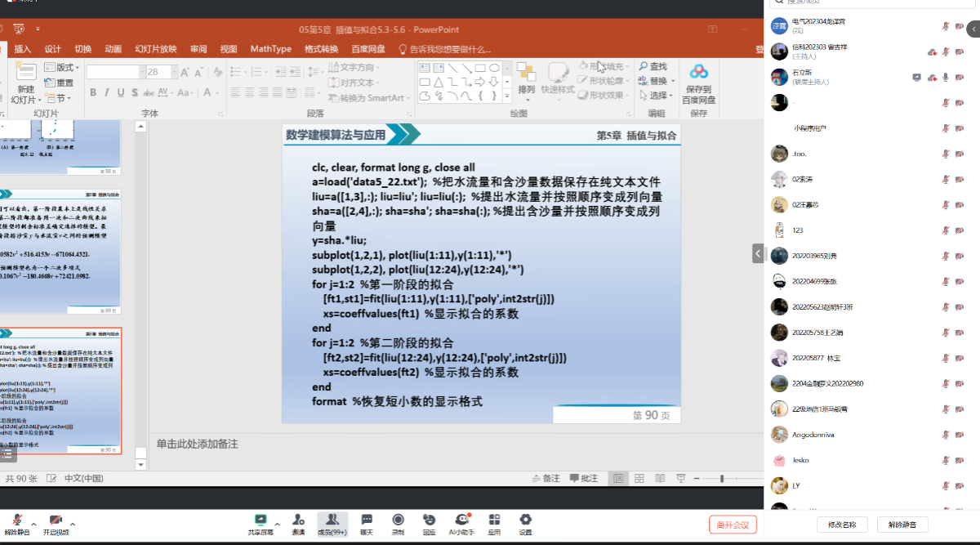Click notes area 单击此处添加备注
The image size is (980, 545).
click(197, 443)
